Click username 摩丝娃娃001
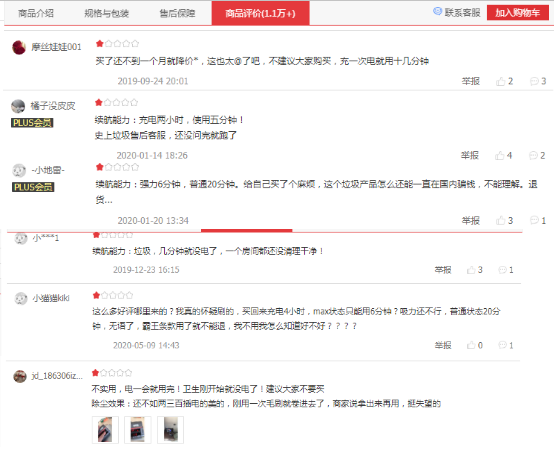 56,47
